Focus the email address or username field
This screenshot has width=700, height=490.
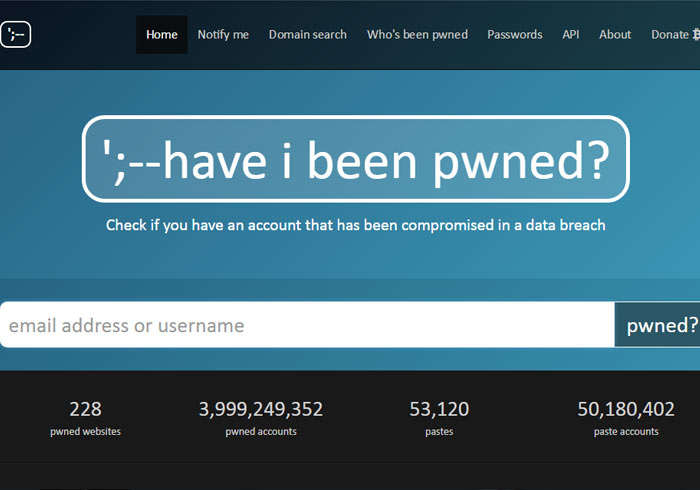(308, 325)
